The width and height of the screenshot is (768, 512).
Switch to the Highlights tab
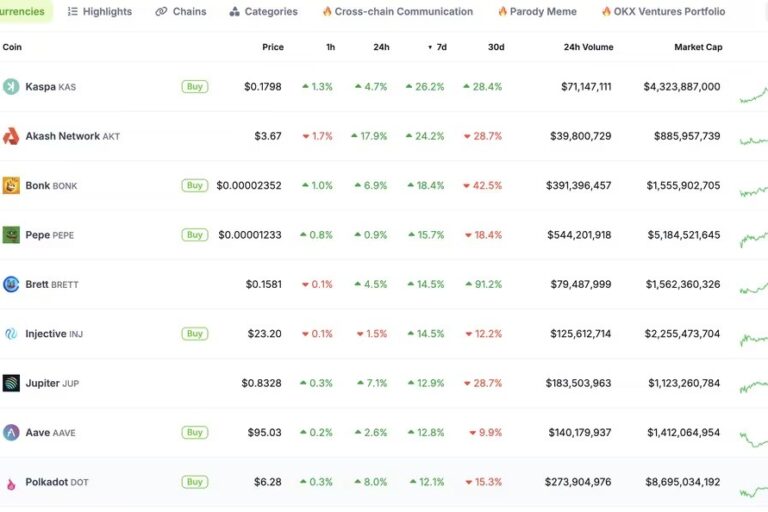tap(100, 11)
